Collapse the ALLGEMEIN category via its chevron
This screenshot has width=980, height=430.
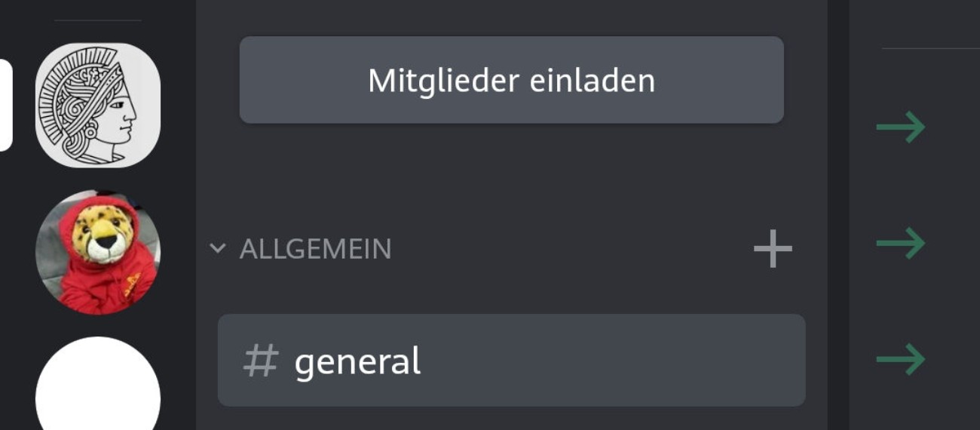click(x=218, y=248)
